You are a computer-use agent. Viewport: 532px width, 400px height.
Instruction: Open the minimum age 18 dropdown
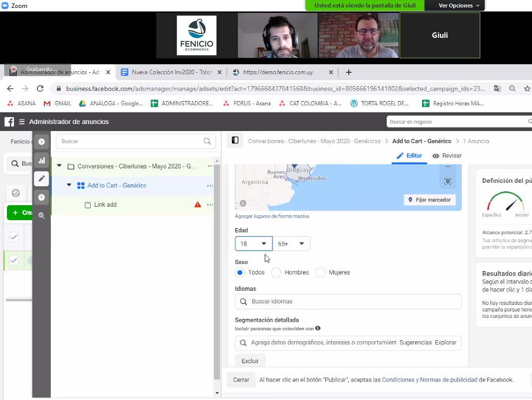(253, 244)
